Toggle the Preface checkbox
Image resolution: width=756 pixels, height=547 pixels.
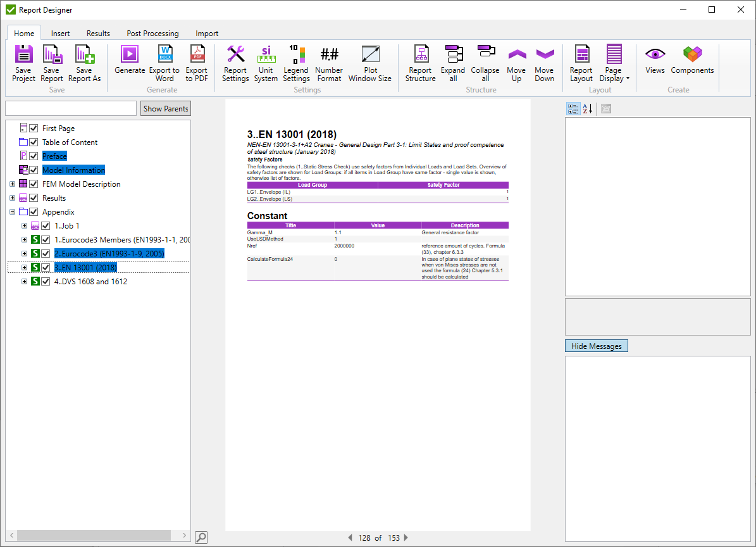point(34,156)
